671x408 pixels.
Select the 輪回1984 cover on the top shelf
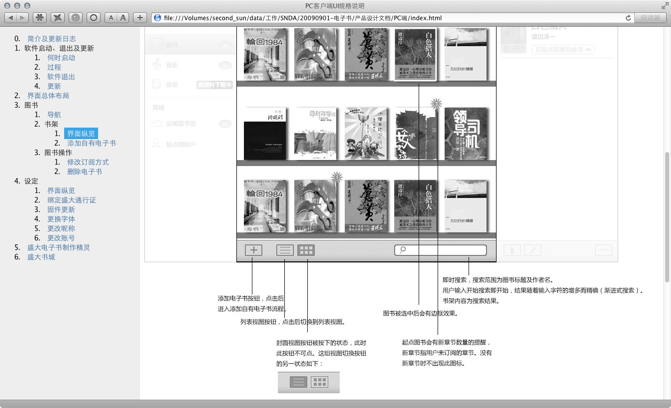(x=265, y=54)
